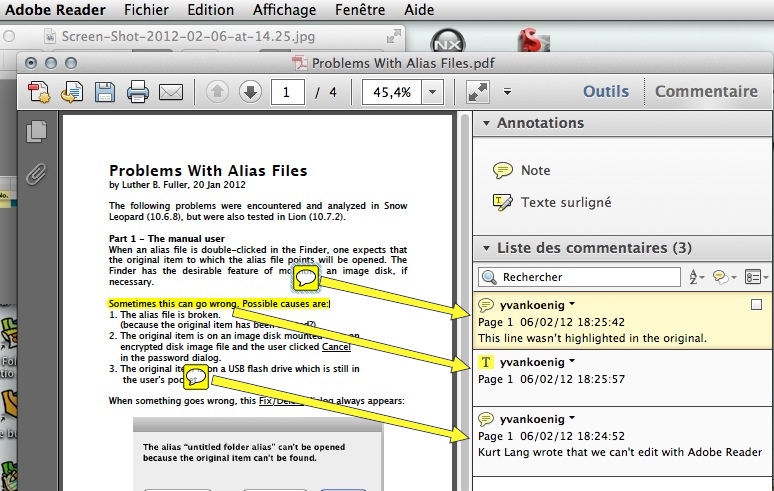Open the toolbar options dropdown arrow
The width and height of the screenshot is (774, 491).
coord(507,92)
